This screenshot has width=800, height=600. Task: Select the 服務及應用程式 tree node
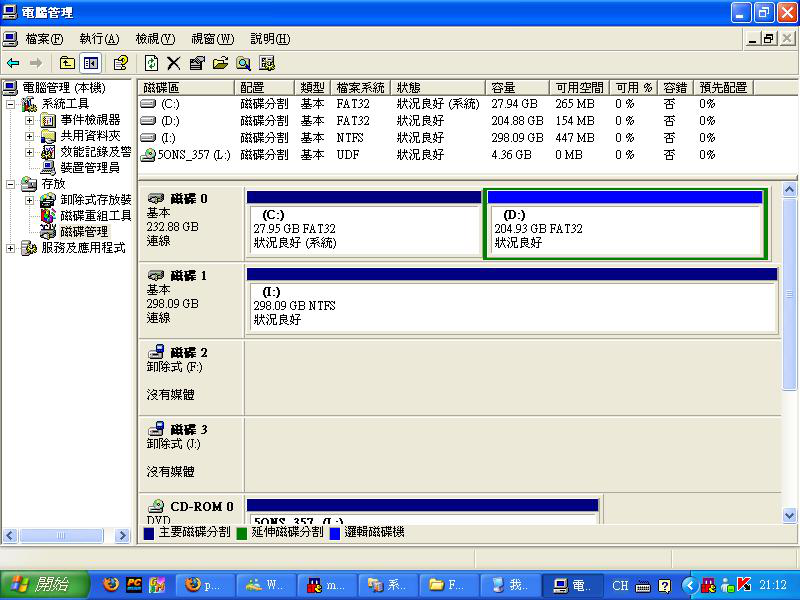[x=83, y=248]
